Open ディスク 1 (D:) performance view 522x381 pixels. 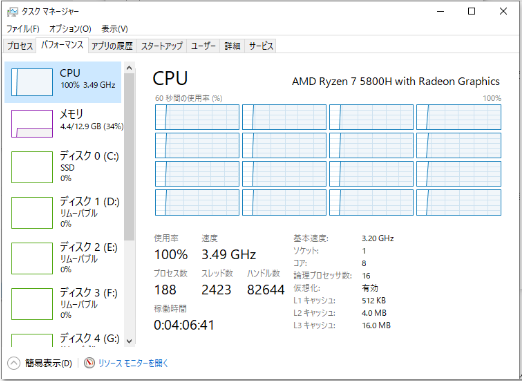[x=63, y=212]
